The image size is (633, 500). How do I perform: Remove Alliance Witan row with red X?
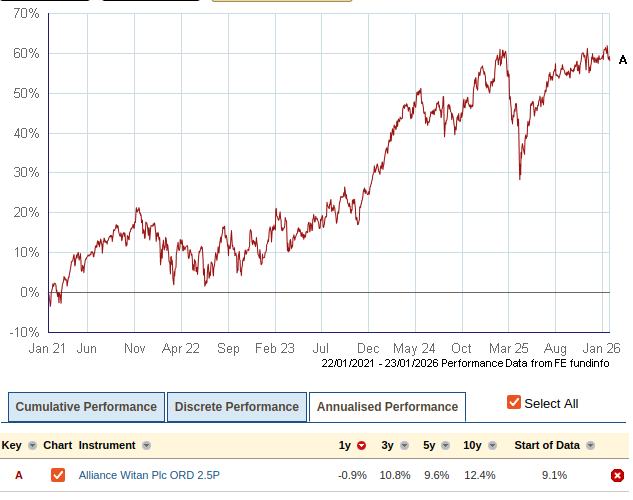(617, 475)
